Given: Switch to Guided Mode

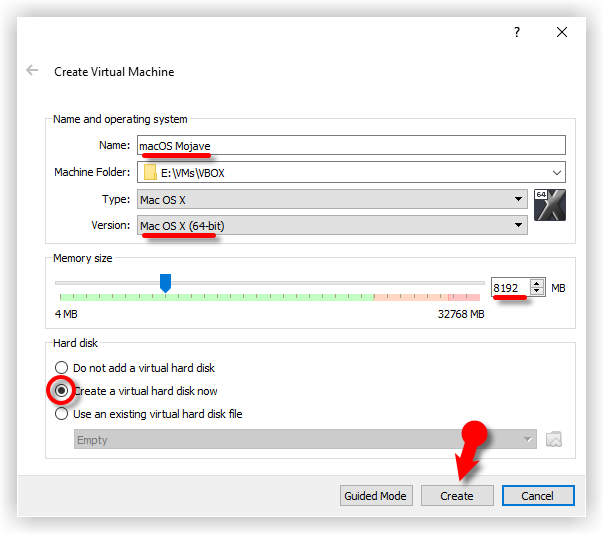Looking at the screenshot, I should [x=375, y=496].
